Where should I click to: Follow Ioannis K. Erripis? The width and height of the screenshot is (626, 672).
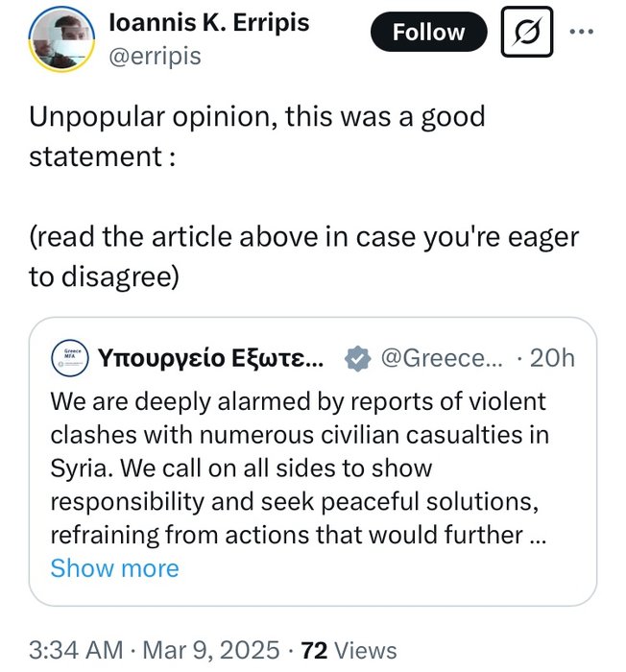point(428,34)
